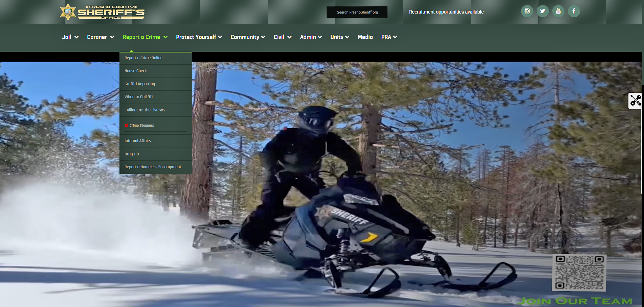Click the red Crime Stoppers icon
644x307 pixels.
[x=127, y=125]
